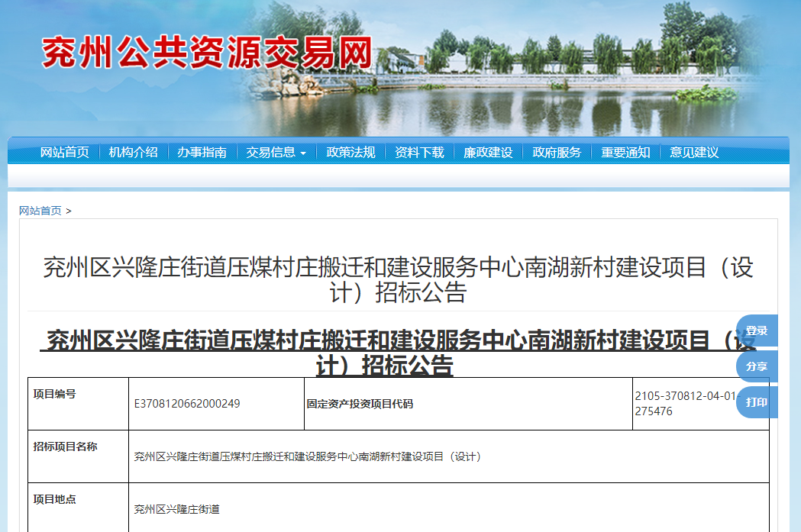801x532 pixels.
Task: Open 机构介绍 menu item
Action: pyautogui.click(x=134, y=152)
